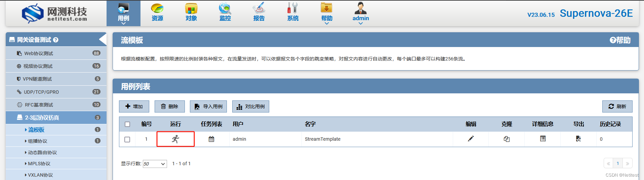The width and height of the screenshot is (644, 180).
Task: Click the admin user cell in the table
Action: click(239, 139)
